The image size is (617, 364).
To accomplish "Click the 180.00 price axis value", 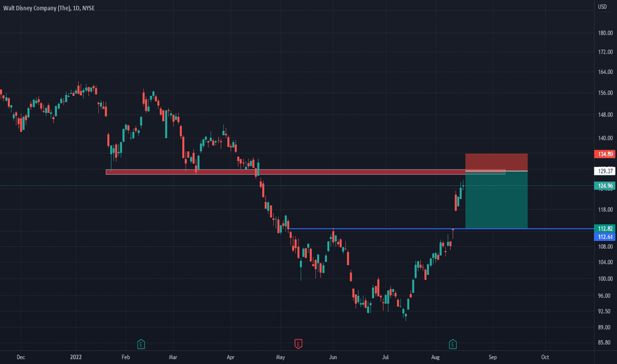I will (605, 33).
